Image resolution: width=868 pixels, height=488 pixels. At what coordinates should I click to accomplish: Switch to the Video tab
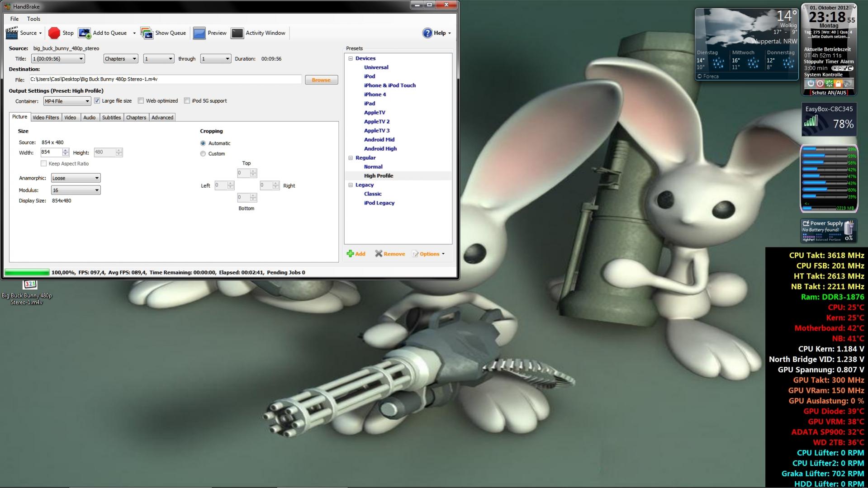pyautogui.click(x=70, y=118)
